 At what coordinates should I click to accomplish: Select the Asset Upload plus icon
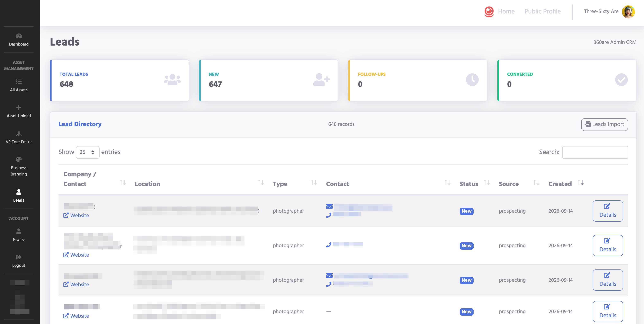[x=19, y=108]
